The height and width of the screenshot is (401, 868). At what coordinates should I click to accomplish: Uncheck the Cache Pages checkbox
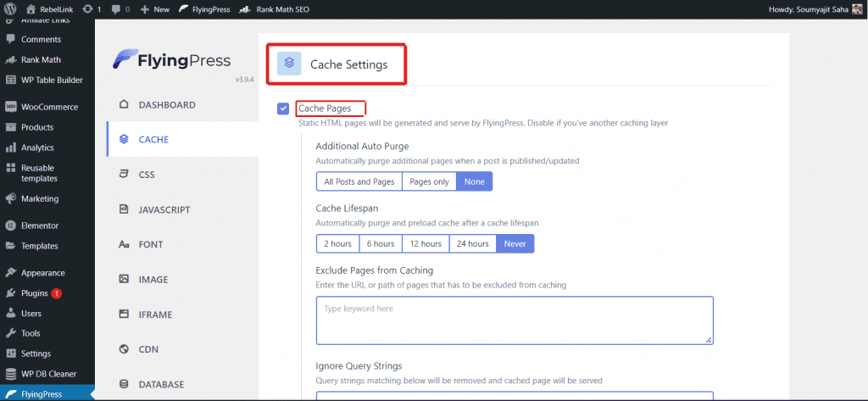click(283, 109)
